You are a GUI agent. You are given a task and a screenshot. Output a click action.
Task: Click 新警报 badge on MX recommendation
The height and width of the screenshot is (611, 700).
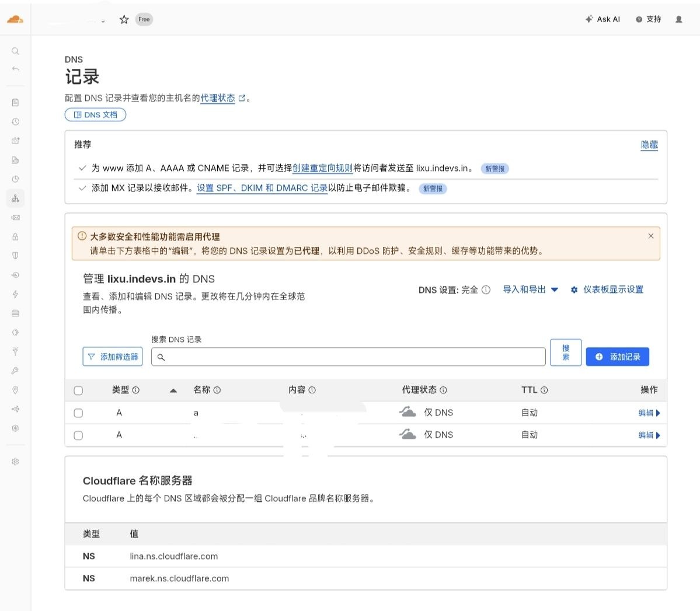(x=433, y=188)
